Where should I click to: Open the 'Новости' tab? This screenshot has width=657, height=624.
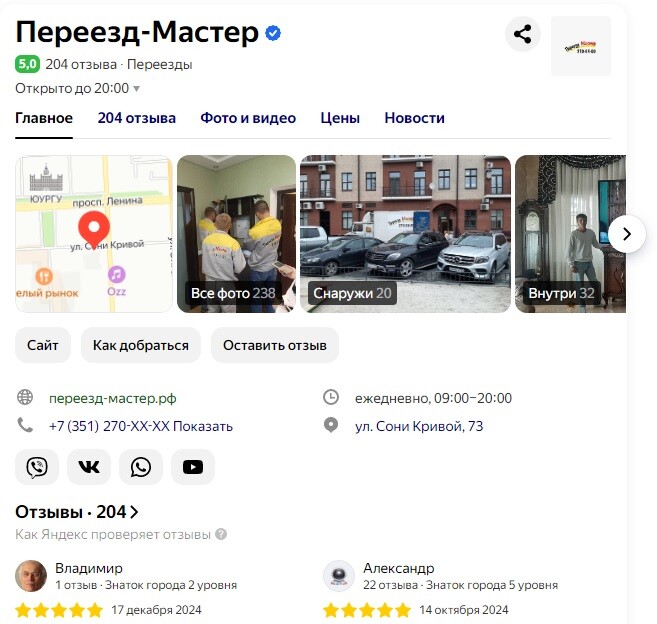(x=414, y=118)
